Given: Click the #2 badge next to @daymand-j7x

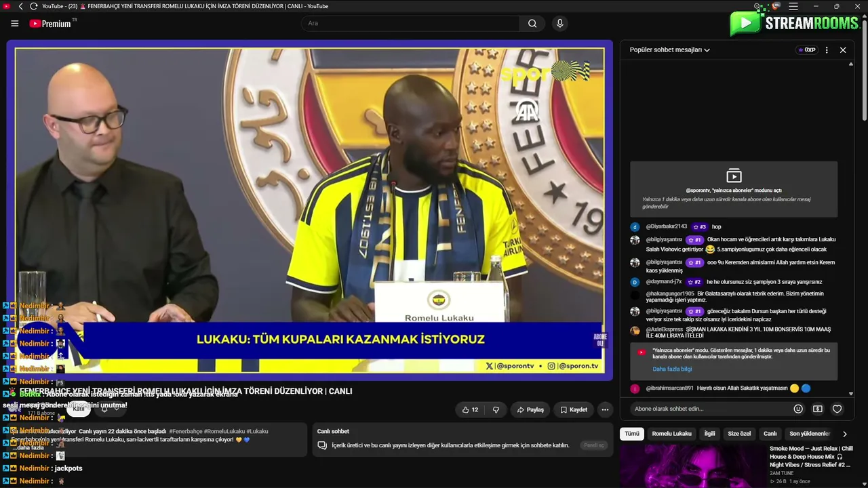Looking at the screenshot, I should pos(694,282).
